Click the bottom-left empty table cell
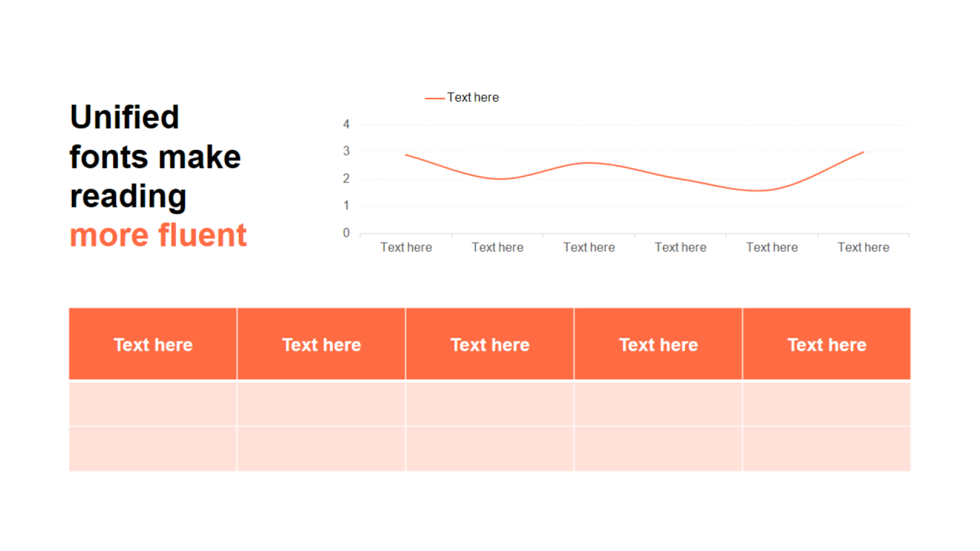980x551 pixels. pos(153,448)
